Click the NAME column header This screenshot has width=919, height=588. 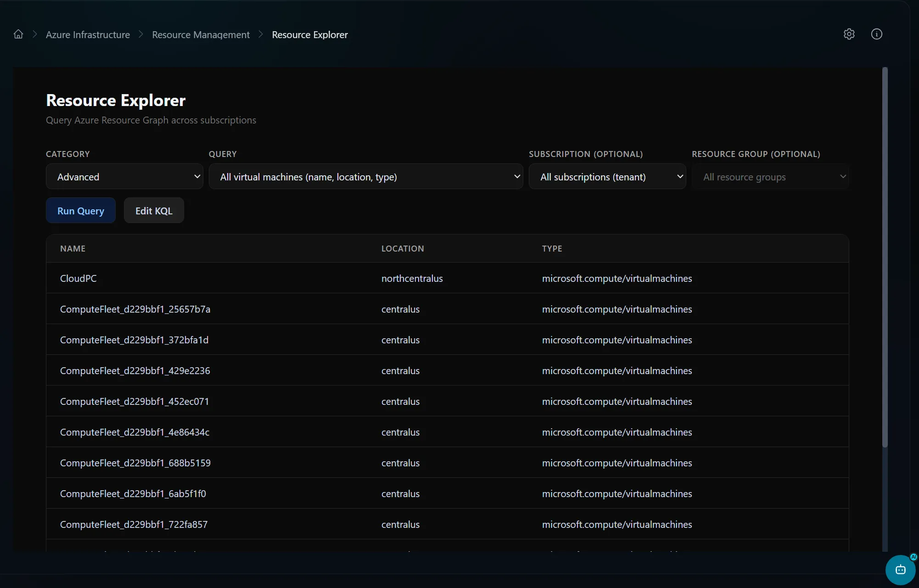[x=73, y=248]
